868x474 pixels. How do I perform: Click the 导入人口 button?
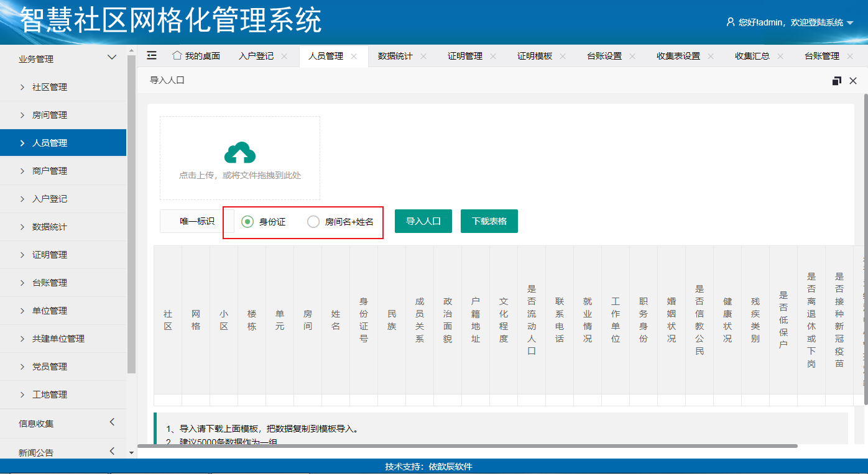(x=423, y=221)
